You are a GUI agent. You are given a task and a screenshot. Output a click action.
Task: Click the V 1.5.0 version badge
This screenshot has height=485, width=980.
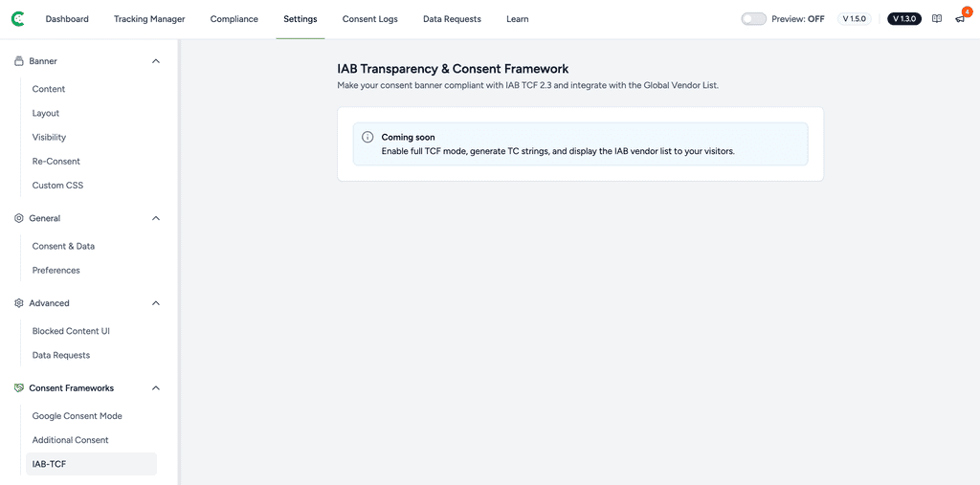click(x=855, y=19)
